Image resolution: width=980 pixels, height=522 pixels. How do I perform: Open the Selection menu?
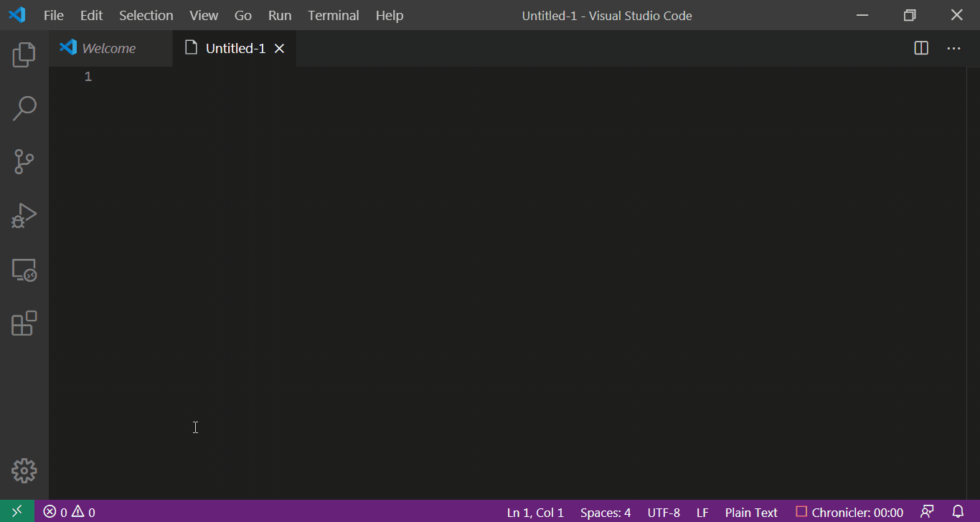tap(146, 15)
